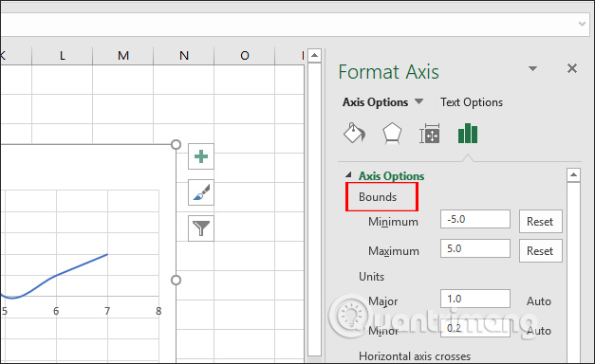Open the Effects pentagon tab
This screenshot has height=364, width=595.
[392, 134]
